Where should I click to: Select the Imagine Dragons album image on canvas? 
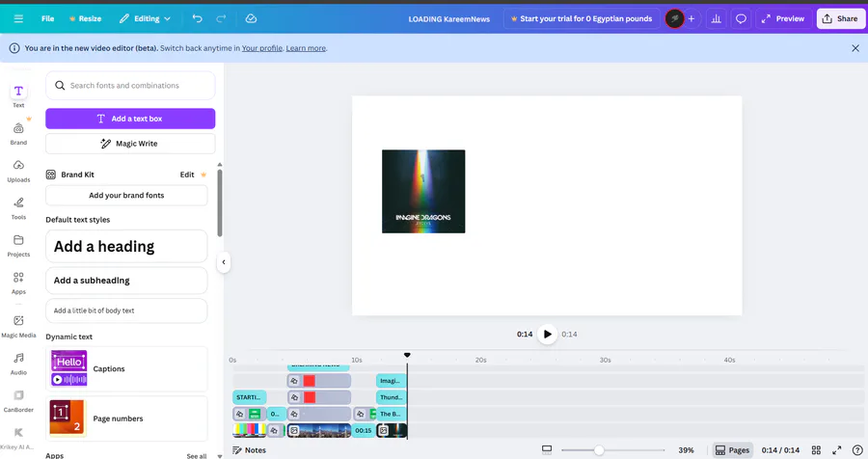pyautogui.click(x=423, y=192)
